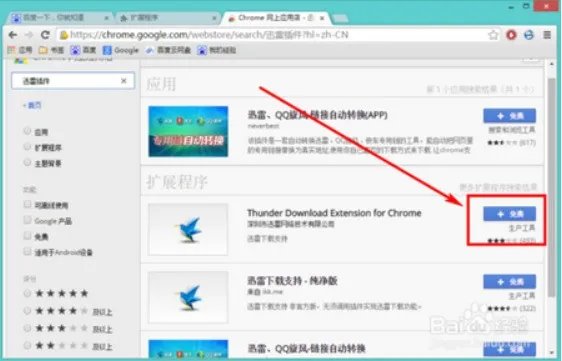
Task: Select the four stars and up filter
Action: click(27, 311)
